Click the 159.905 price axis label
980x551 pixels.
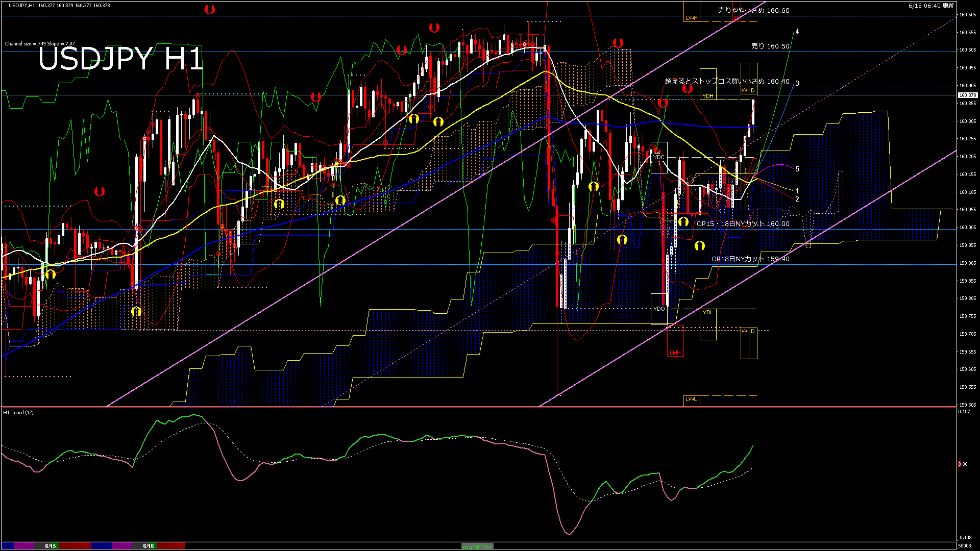pos(968,263)
